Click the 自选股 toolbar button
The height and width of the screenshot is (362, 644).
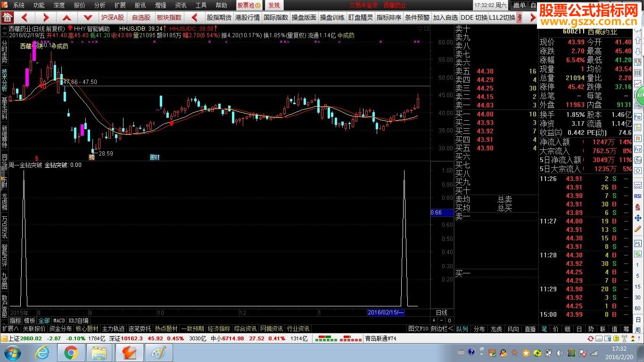(141, 17)
